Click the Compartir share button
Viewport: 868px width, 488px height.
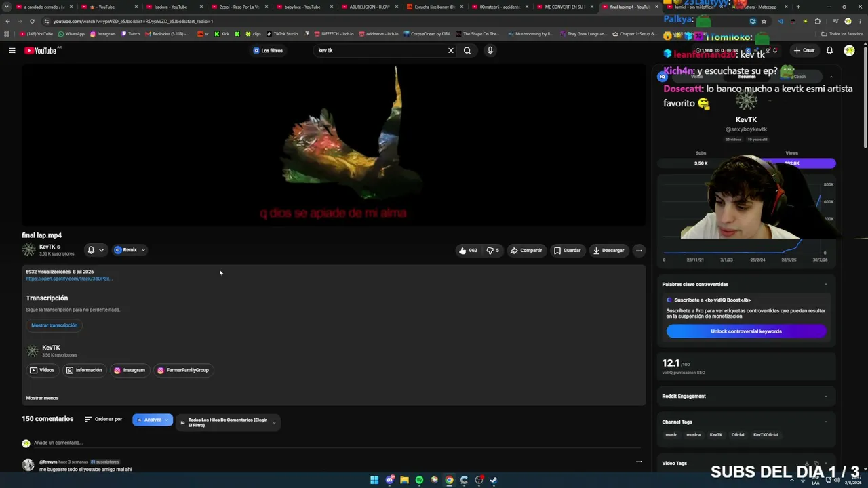(x=526, y=251)
